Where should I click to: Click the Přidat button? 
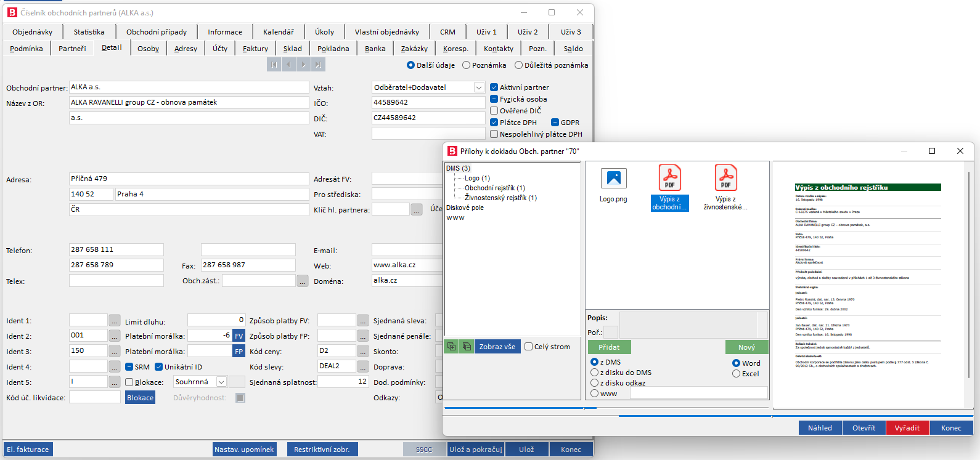(609, 347)
